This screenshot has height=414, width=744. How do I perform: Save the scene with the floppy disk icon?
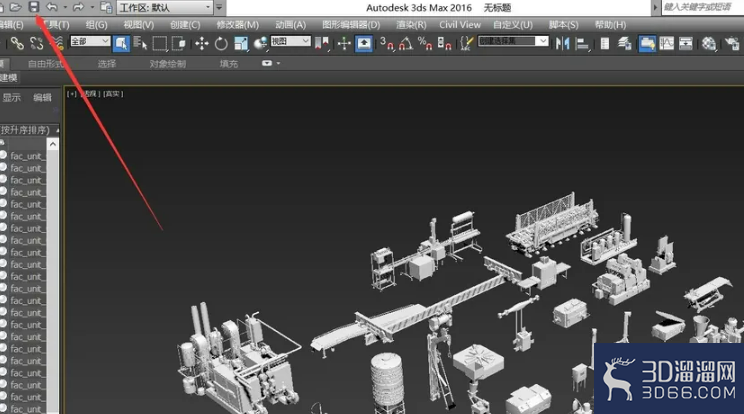click(x=33, y=7)
